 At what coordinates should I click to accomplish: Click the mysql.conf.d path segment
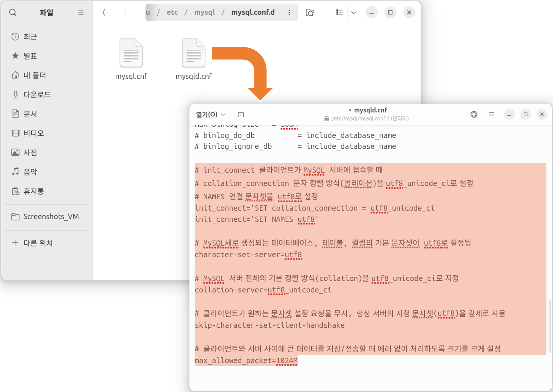(253, 12)
